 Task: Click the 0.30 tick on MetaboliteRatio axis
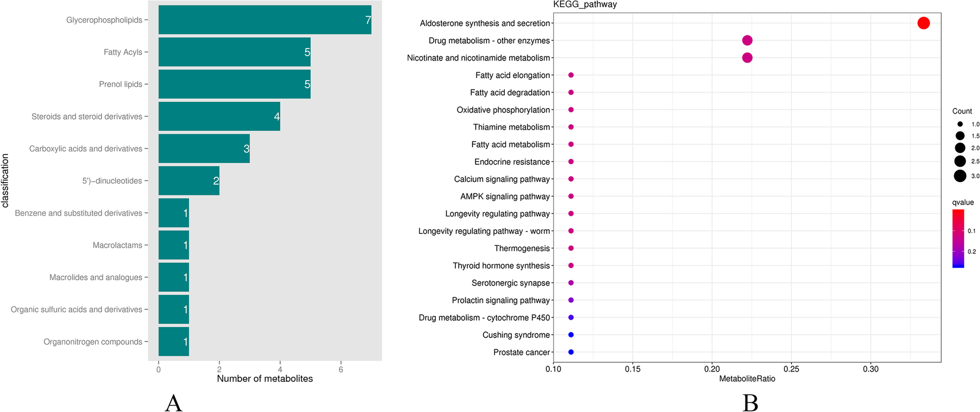click(x=871, y=369)
